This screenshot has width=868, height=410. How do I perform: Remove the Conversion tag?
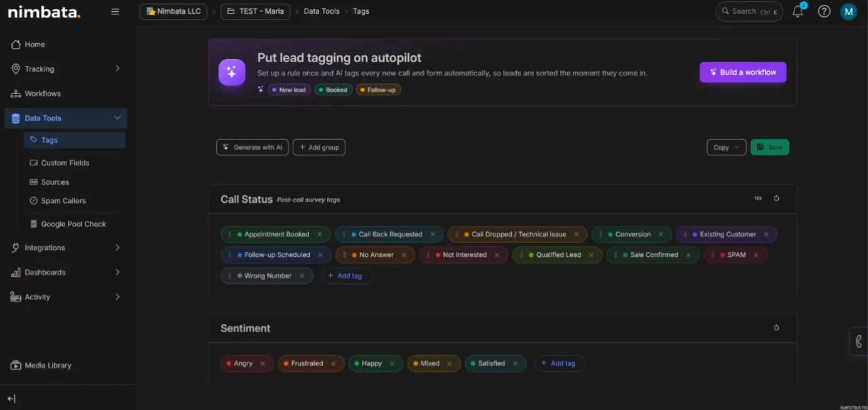(661, 234)
